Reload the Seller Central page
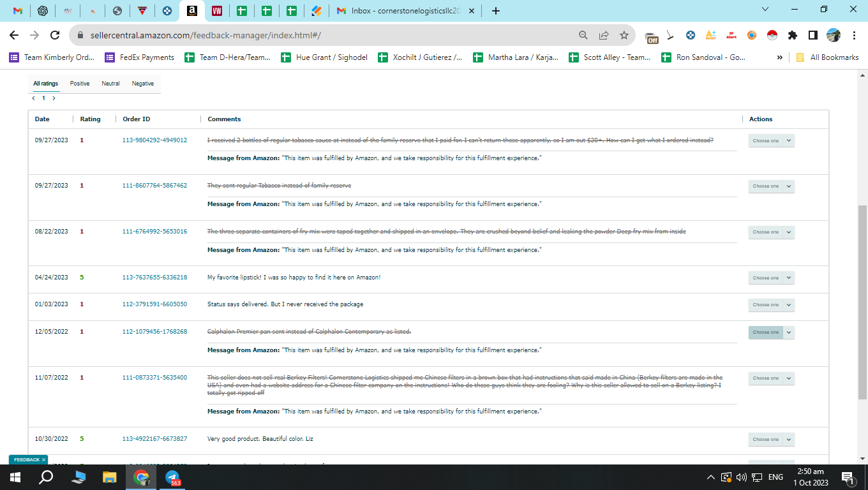 click(x=55, y=35)
